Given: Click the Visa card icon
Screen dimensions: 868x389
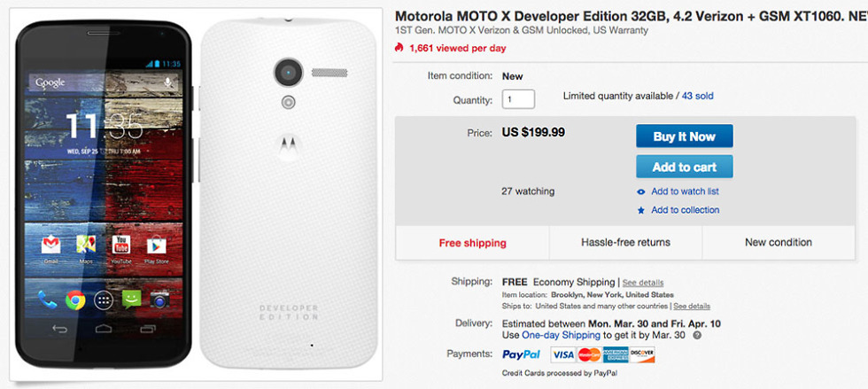Looking at the screenshot, I should point(562,354).
